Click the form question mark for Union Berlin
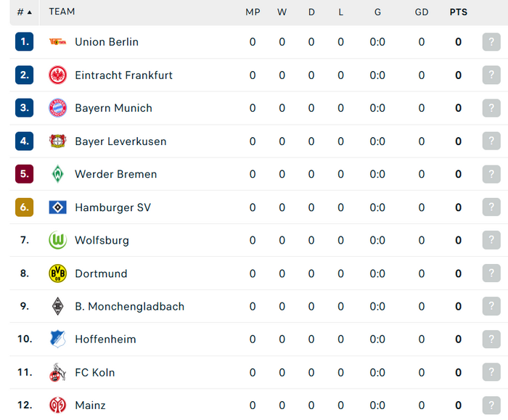This screenshot has height=420, width=508. [491, 42]
